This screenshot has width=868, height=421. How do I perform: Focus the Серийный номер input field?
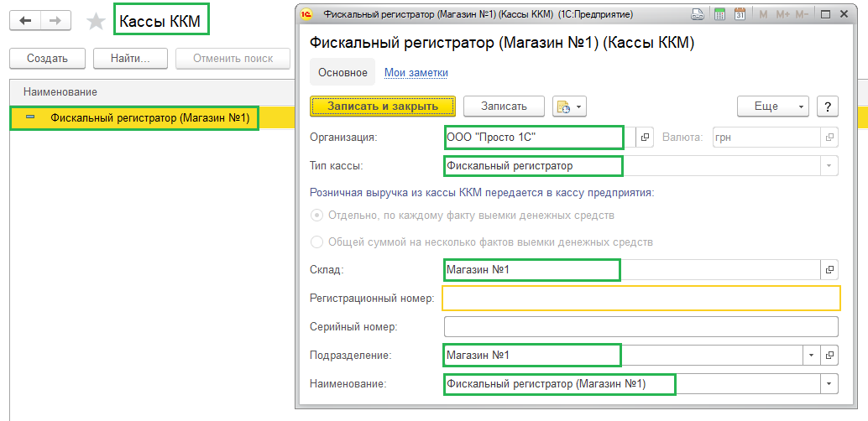point(641,327)
